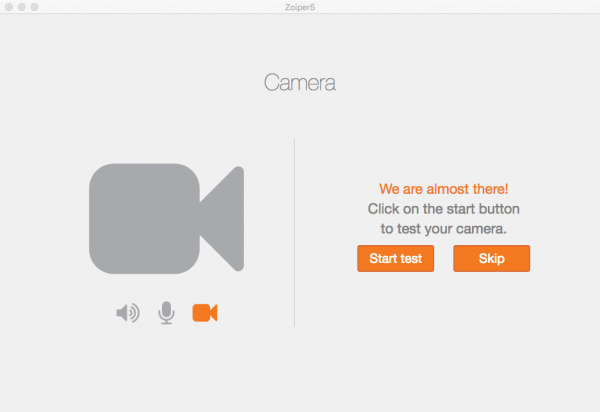Image resolution: width=600 pixels, height=412 pixels.
Task: Maximize the Zoiper5 window
Action: (34, 7)
